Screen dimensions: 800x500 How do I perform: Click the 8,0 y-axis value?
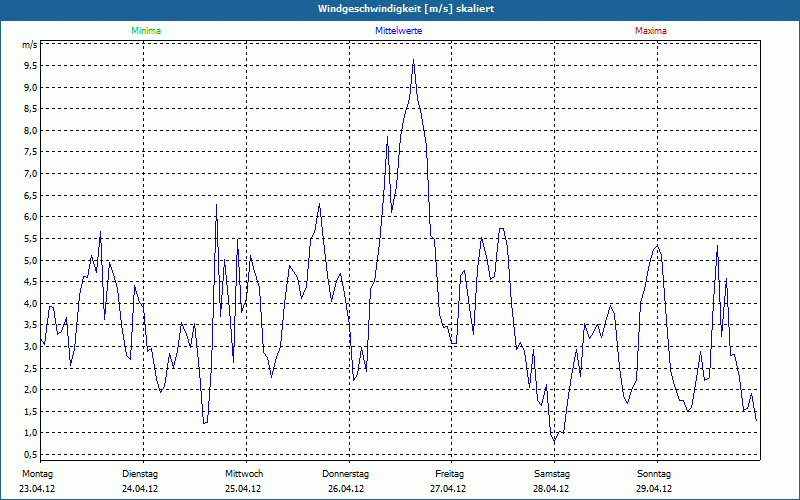(x=31, y=131)
